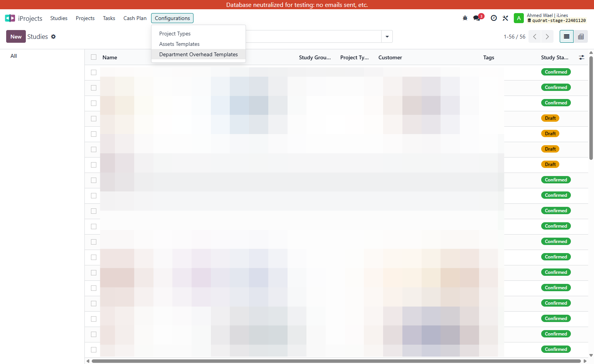Switch to the list view icon
The image size is (594, 364).
point(567,37)
